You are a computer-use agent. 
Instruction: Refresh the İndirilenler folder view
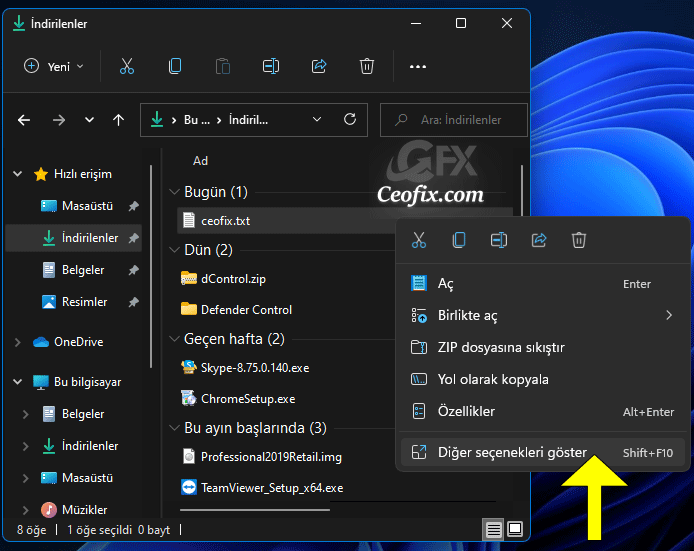pos(350,119)
